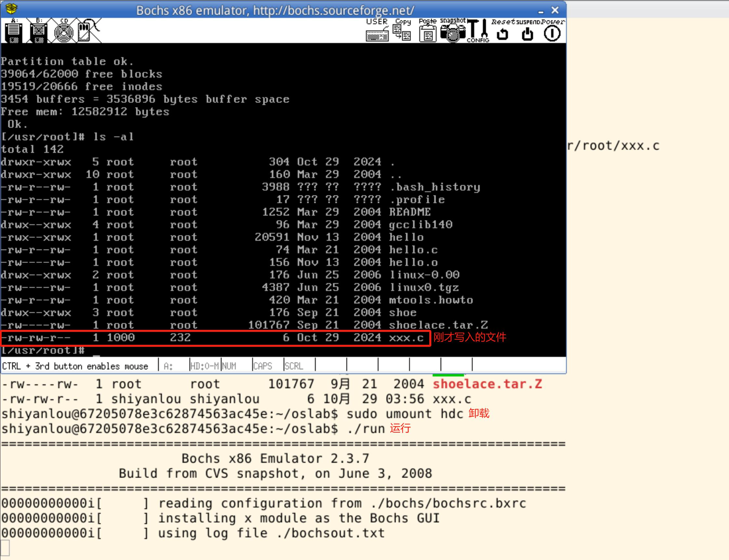
Task: Click the gcclib140 directory name
Action: (x=421, y=225)
